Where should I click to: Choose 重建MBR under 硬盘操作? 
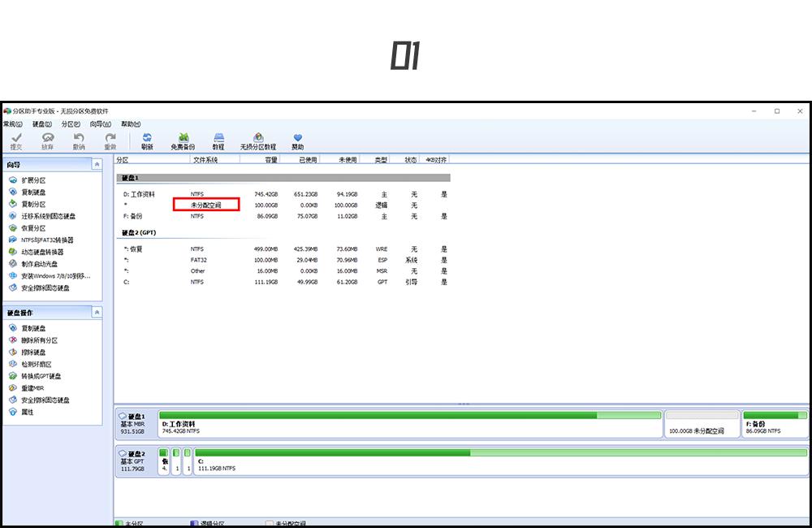[x=27, y=388]
